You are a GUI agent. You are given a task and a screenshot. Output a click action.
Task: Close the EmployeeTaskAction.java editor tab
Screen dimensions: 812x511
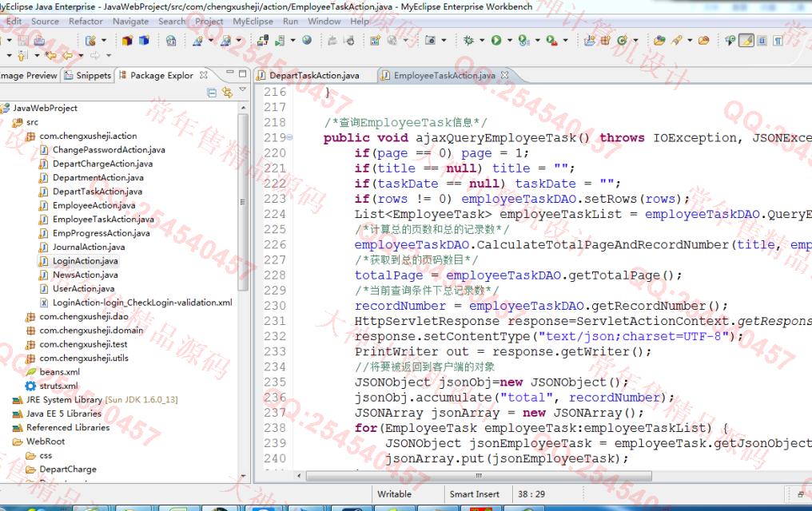(504, 75)
